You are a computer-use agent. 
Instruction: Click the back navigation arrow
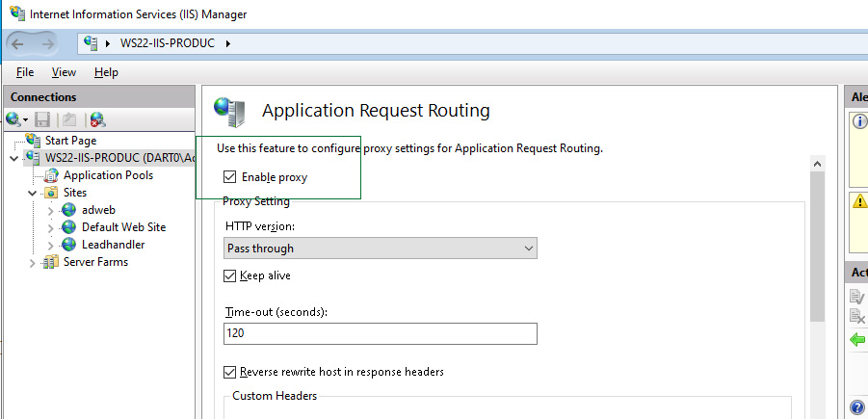(18, 43)
